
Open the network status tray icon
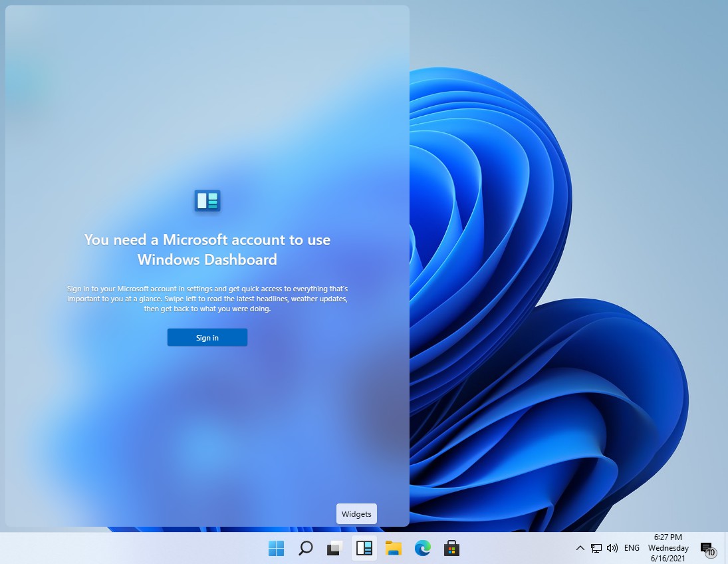596,548
